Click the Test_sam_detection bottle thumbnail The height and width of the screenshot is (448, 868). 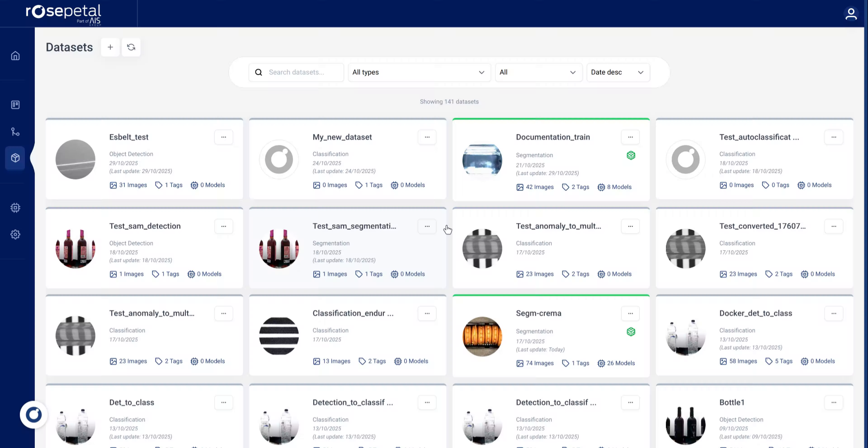[x=75, y=248]
